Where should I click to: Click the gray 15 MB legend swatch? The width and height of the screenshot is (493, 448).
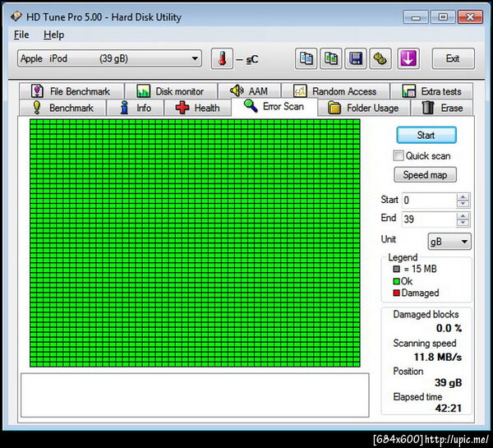396,269
